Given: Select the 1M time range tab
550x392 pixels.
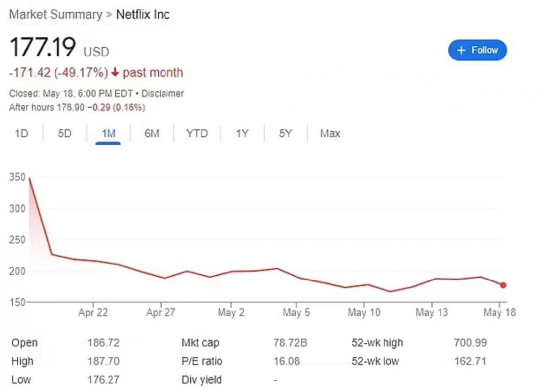Looking at the screenshot, I should point(109,134).
